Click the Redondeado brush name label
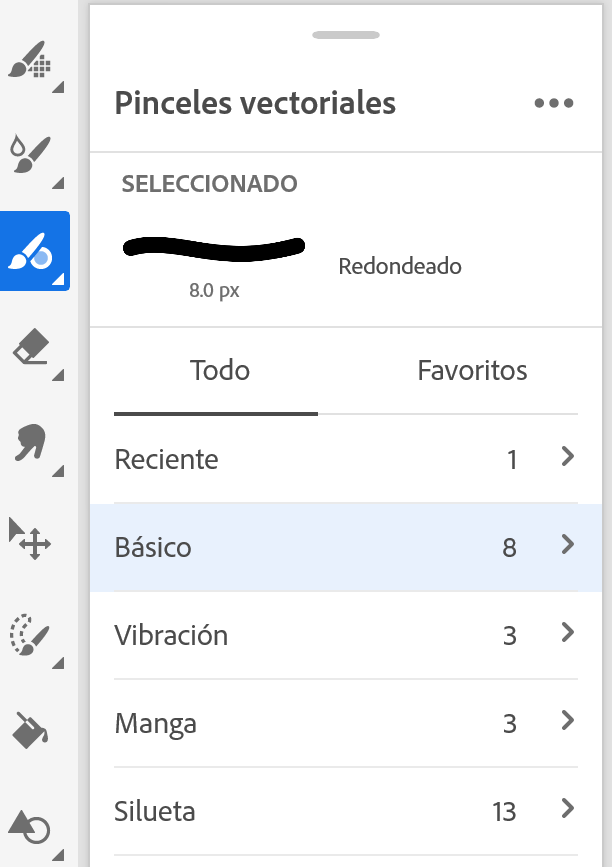612x867 pixels. point(400,267)
